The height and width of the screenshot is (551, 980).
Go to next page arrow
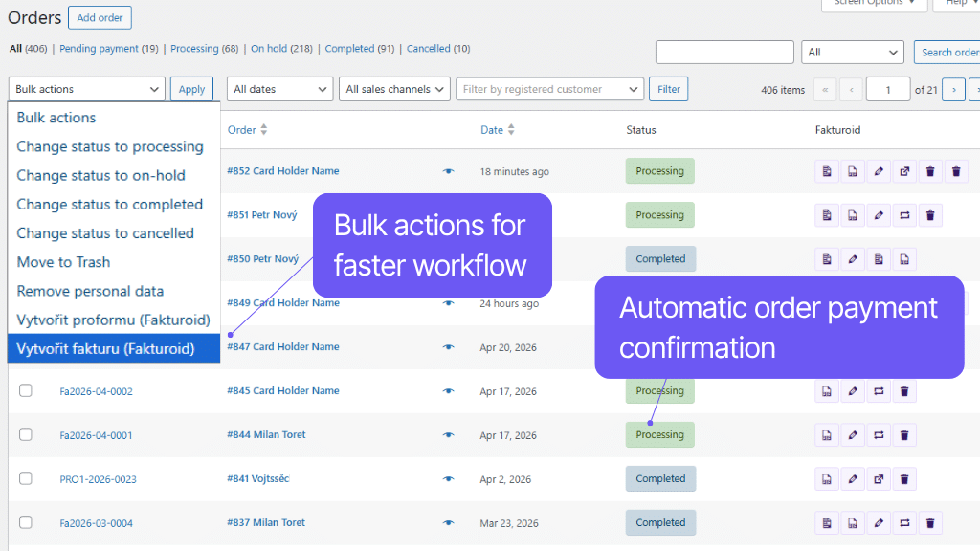coord(954,90)
